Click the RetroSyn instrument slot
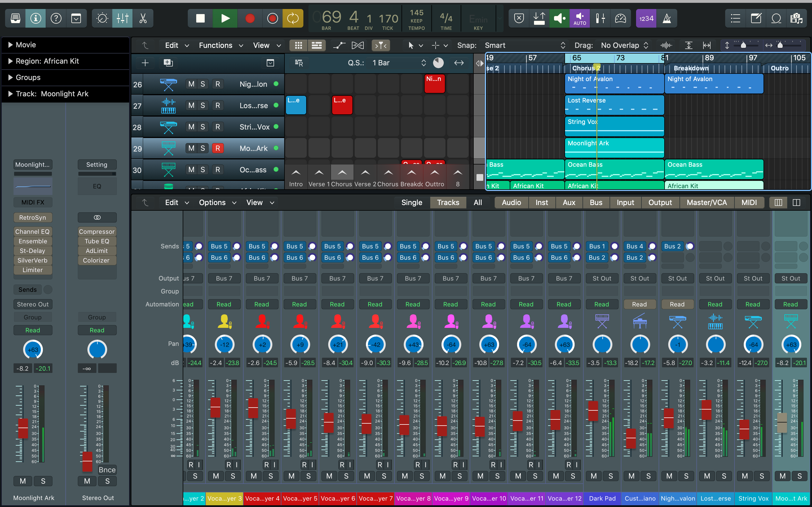The height and width of the screenshot is (507, 812). pyautogui.click(x=32, y=218)
